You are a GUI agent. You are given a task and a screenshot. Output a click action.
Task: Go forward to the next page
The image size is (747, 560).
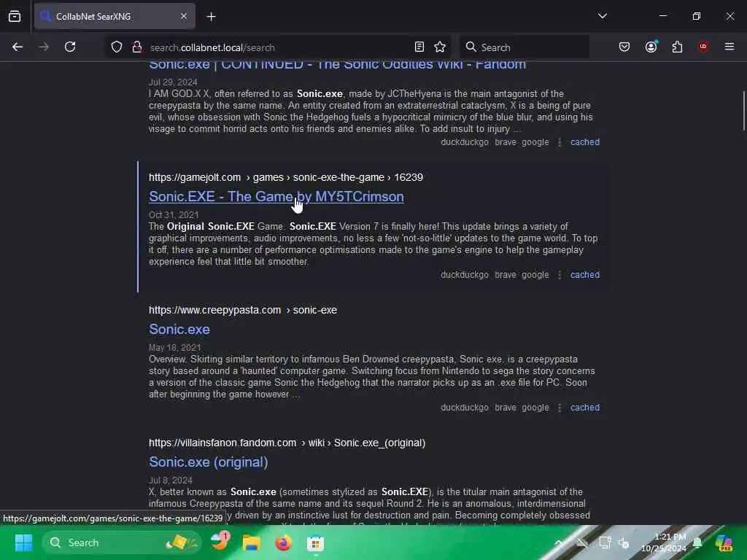pyautogui.click(x=44, y=47)
